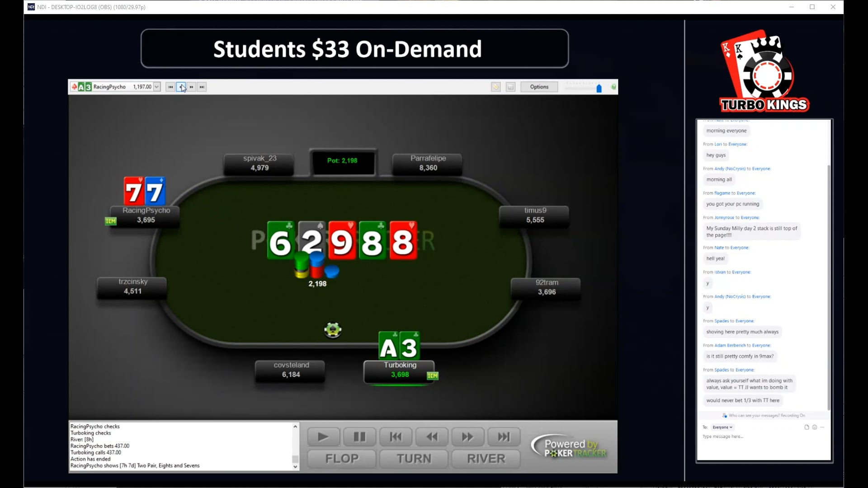Click the two of spades board card
Screen dimensions: 868x488
click(311, 240)
